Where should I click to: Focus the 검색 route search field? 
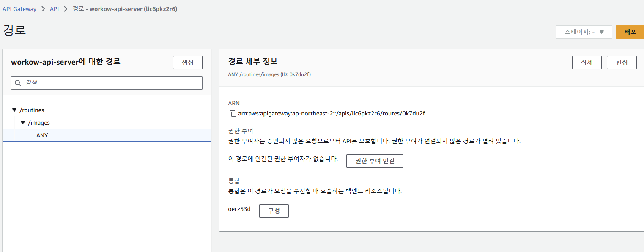107,83
